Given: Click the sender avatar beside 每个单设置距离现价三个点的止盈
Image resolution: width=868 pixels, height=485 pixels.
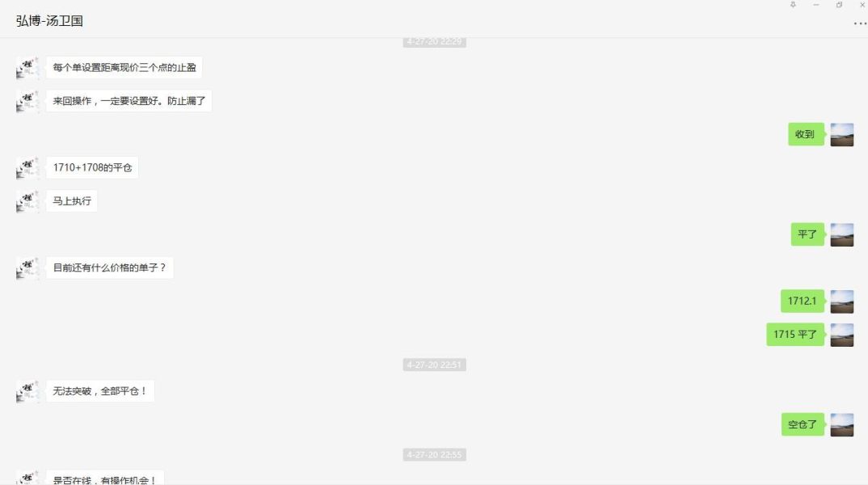Looking at the screenshot, I should pos(27,68).
